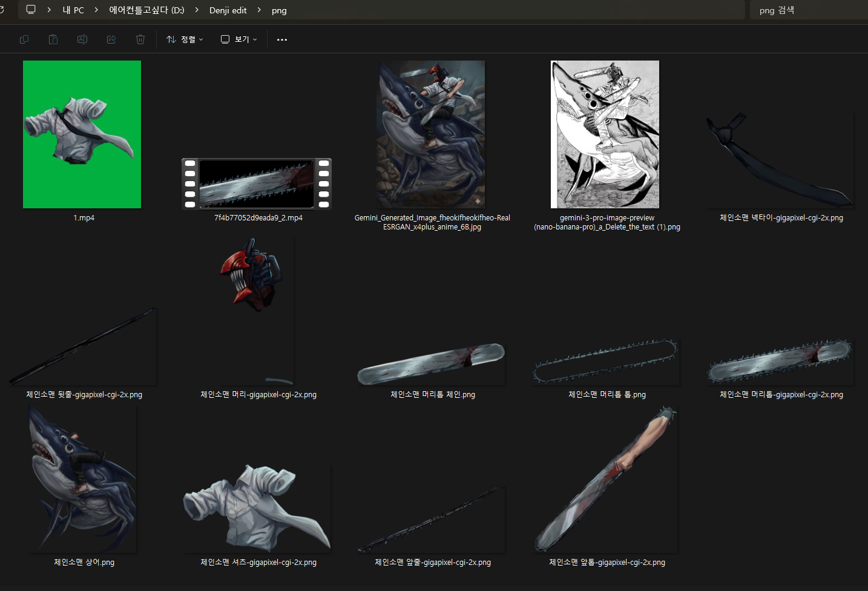868x591 pixels.
Task: Click the Paste clipboard icon in the toolbar
Action: [53, 39]
